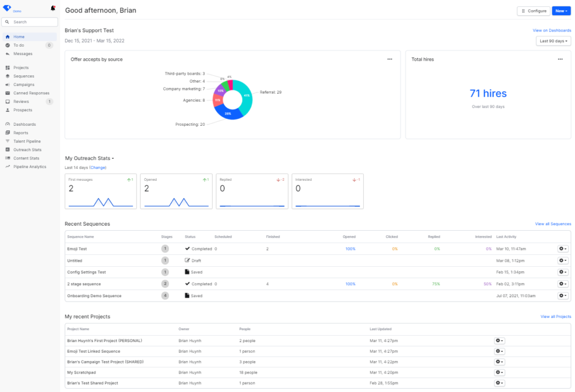Viewport: 575px width, 392px height.
Task: Click inside the Search field
Action: pyautogui.click(x=31, y=21)
